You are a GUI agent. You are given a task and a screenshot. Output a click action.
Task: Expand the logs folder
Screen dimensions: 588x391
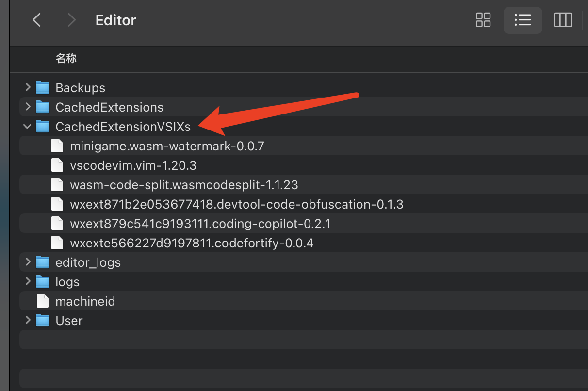[x=28, y=281]
